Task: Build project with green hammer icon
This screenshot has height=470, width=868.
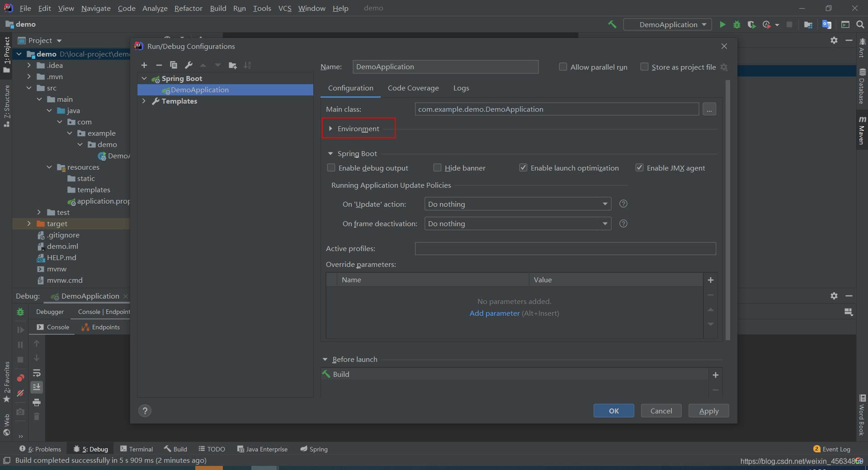Action: point(612,24)
